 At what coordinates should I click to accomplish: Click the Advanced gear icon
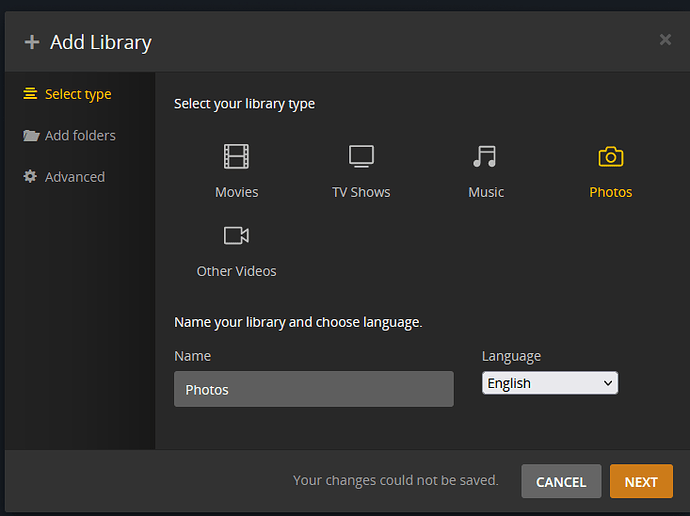click(30, 177)
